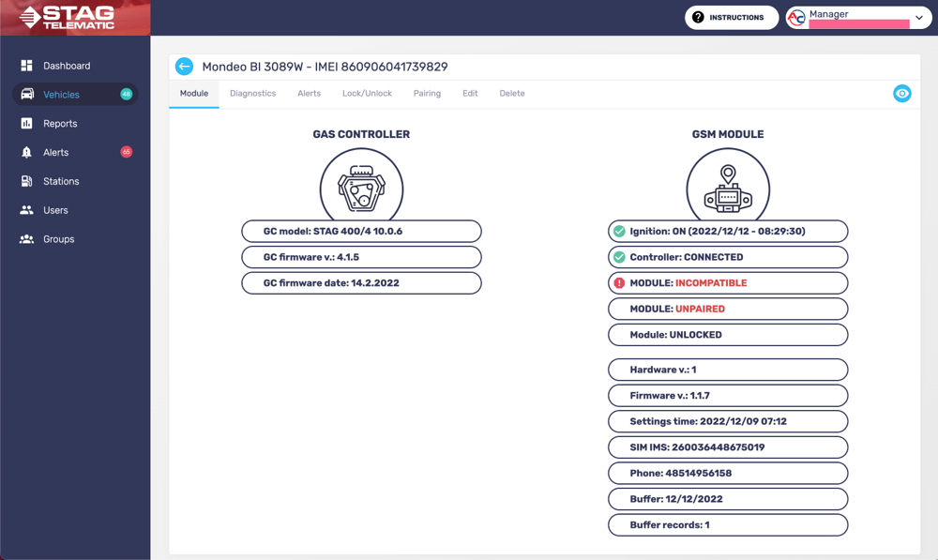Screen dimensions: 938x560
Task: Click the question mark Instructions icon
Action: coord(698,17)
